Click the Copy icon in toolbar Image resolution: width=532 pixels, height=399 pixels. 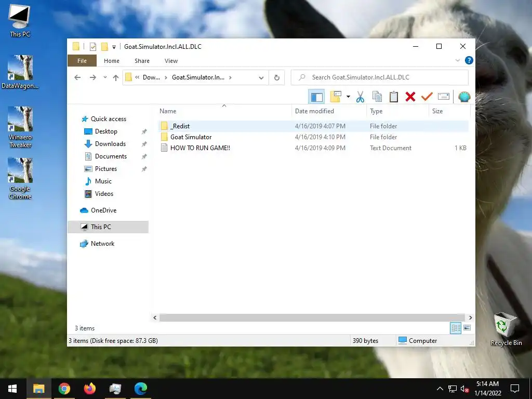coord(377,97)
